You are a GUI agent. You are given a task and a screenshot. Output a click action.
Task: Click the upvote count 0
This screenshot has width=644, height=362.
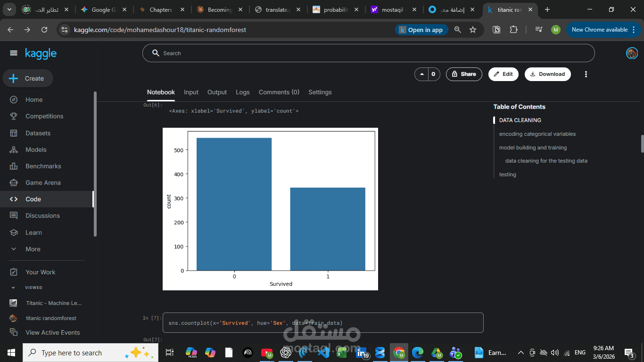(x=434, y=74)
